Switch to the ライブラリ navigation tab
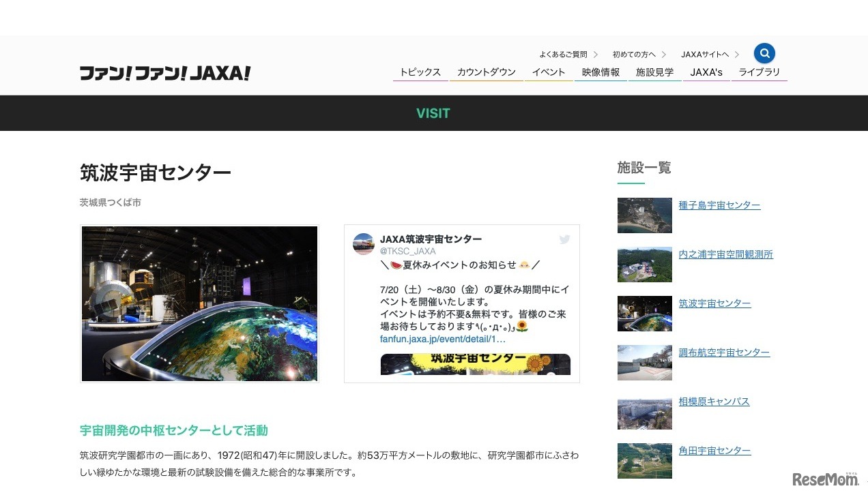The width and height of the screenshot is (868, 495). click(759, 72)
